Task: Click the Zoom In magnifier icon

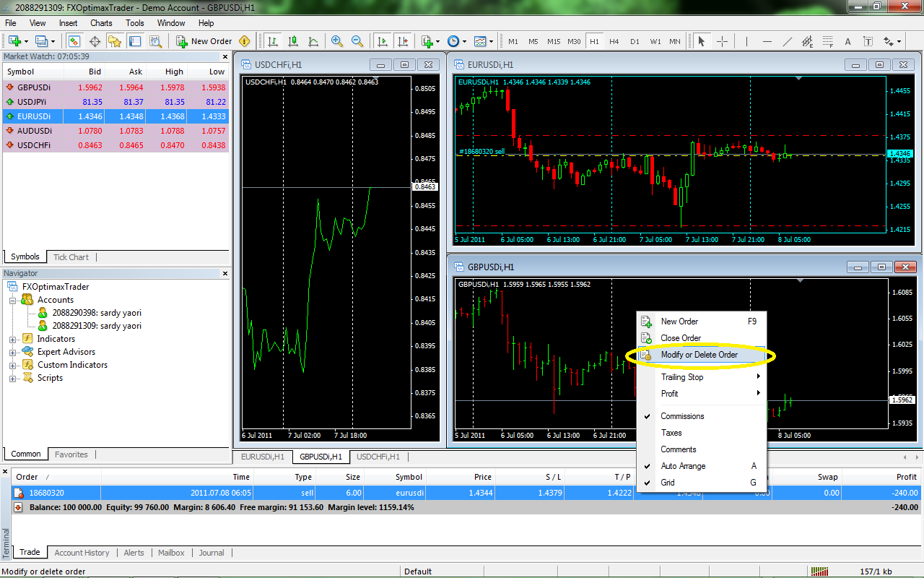Action: [x=336, y=41]
